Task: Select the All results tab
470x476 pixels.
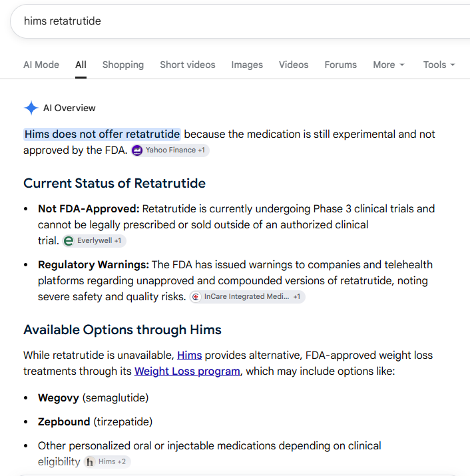Action: (x=81, y=65)
